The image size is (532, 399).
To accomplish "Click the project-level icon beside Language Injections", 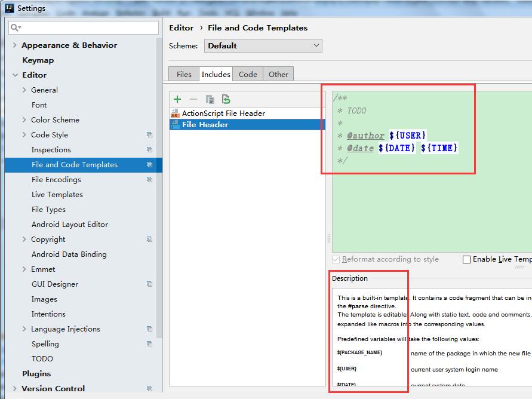I will (x=149, y=329).
